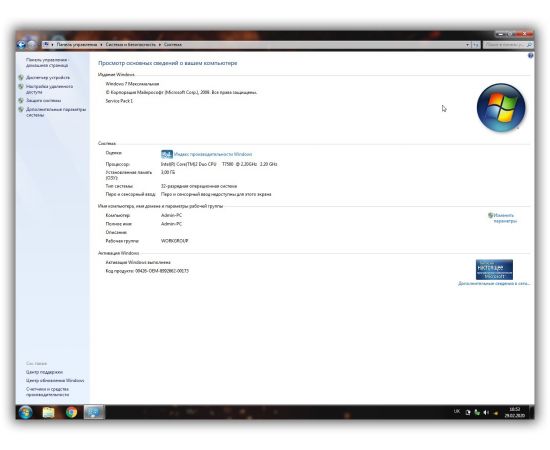
Task: Click 'Admin-PC' beside 'Полное имя'
Action: tap(172, 224)
